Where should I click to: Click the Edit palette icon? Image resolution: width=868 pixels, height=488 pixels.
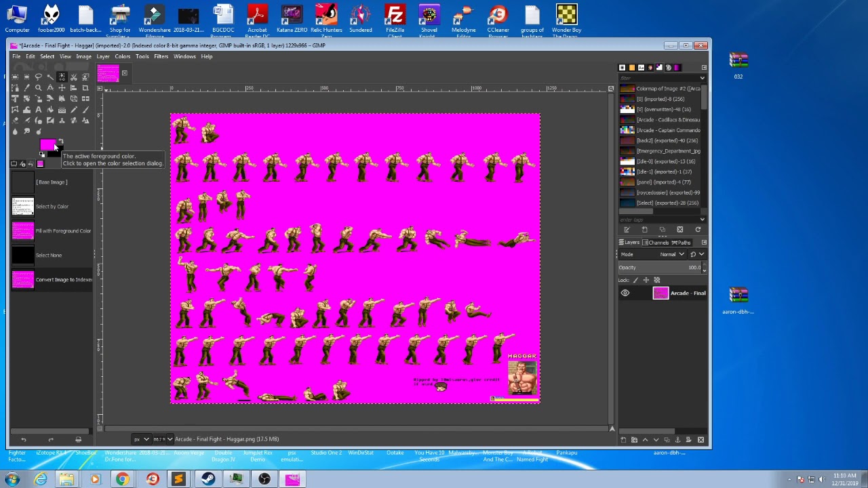pos(627,229)
